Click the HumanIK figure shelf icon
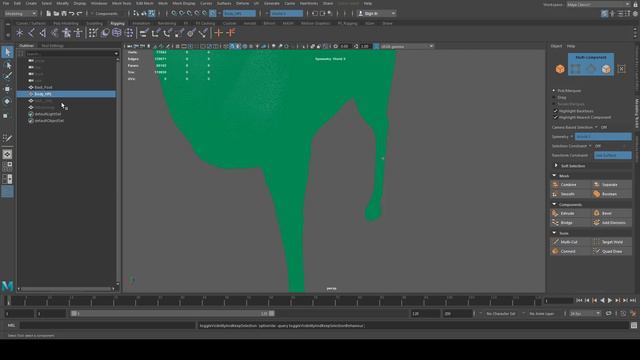Image resolution: width=640 pixels, height=360 pixels. pos(67,33)
